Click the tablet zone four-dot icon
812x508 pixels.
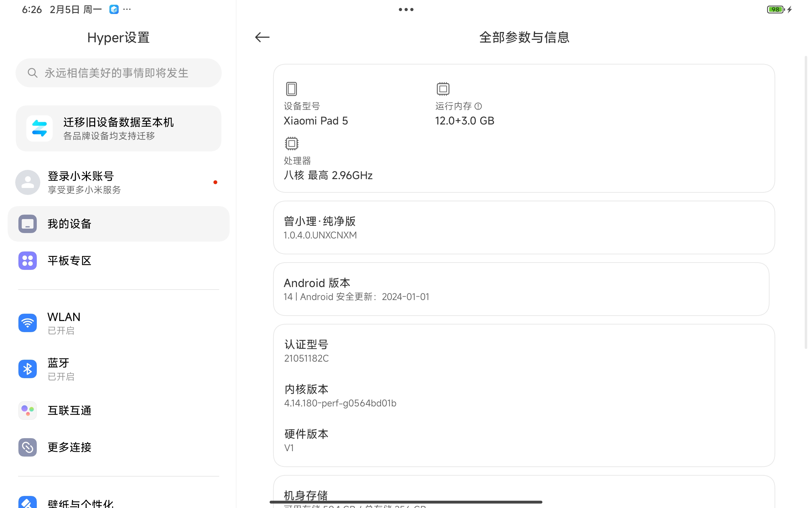pyautogui.click(x=28, y=261)
